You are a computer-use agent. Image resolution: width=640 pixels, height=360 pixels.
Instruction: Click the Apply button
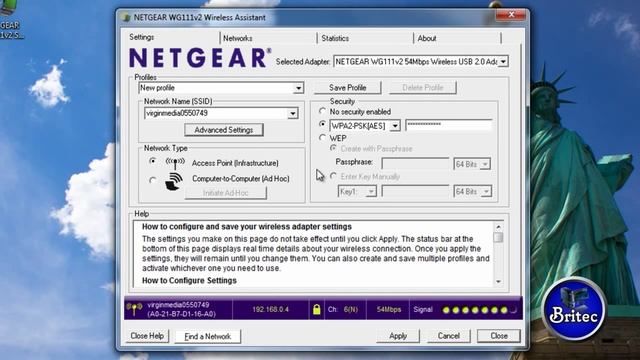point(398,336)
